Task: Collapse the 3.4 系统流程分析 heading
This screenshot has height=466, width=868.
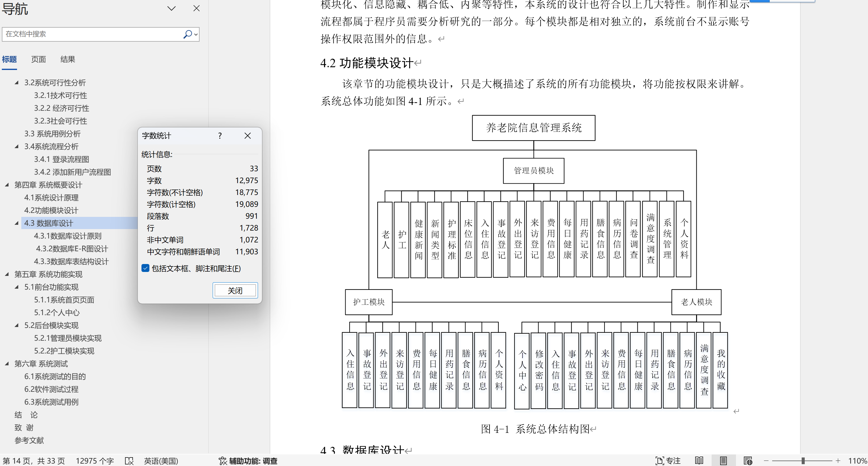Action: 16,147
